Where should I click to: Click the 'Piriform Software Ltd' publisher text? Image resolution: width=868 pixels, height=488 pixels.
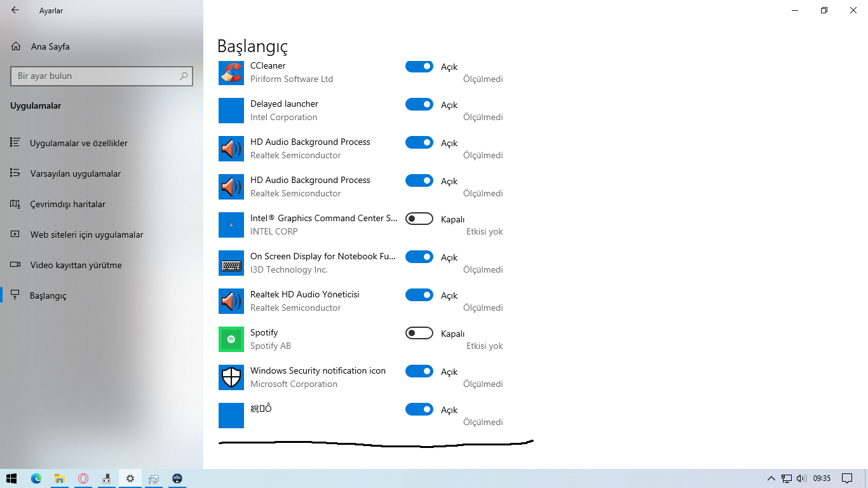(292, 79)
